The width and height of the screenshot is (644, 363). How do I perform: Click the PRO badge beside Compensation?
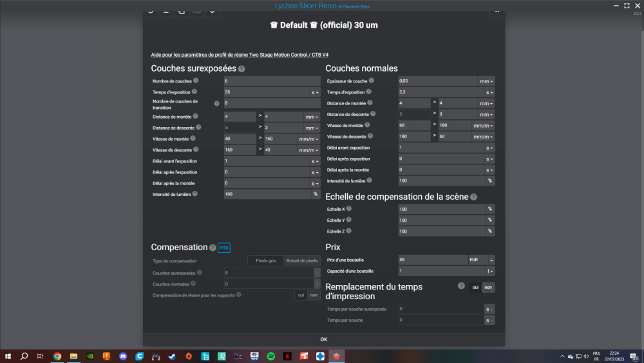click(224, 248)
